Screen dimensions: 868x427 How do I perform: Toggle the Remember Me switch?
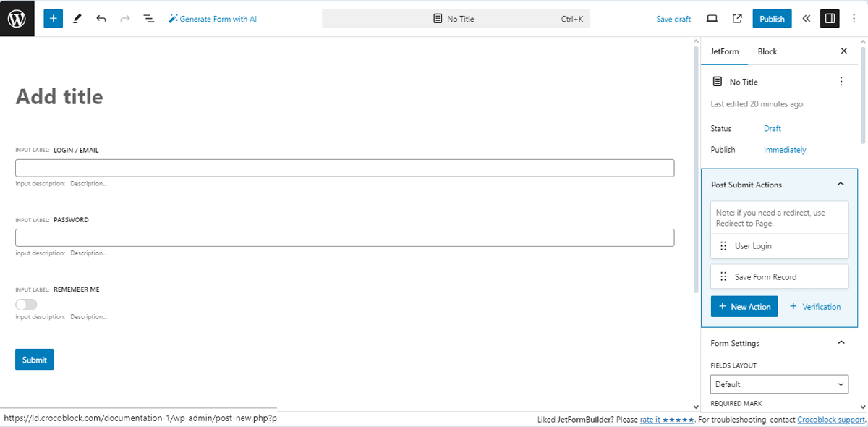coord(26,304)
